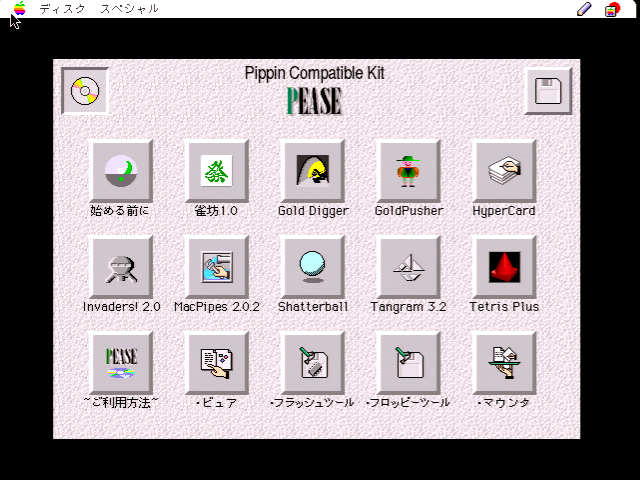
Task: Click the ・ビュア label text
Action: (216, 403)
